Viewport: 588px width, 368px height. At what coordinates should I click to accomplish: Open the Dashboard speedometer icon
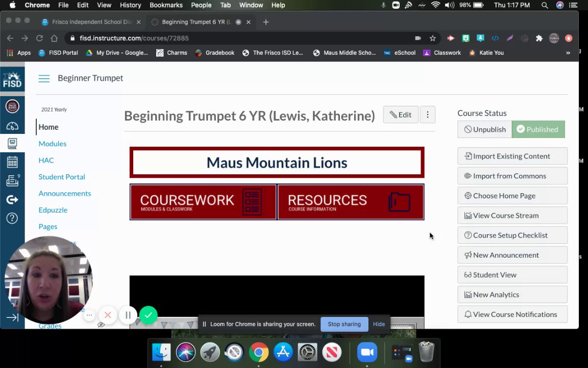12,126
